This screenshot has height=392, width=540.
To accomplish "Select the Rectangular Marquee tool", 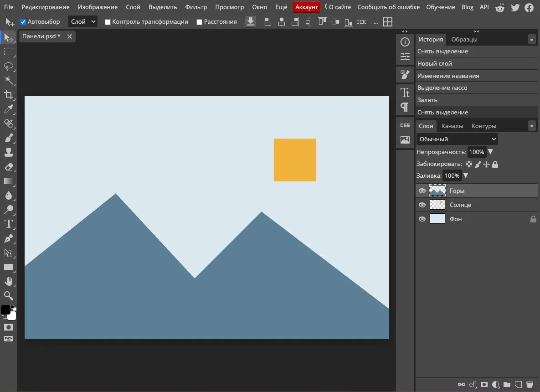I will [9, 52].
